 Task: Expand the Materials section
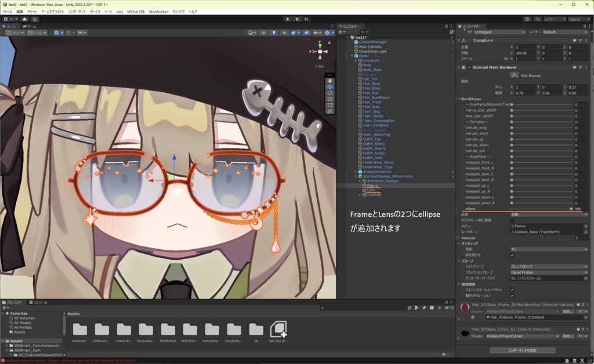pos(459,238)
